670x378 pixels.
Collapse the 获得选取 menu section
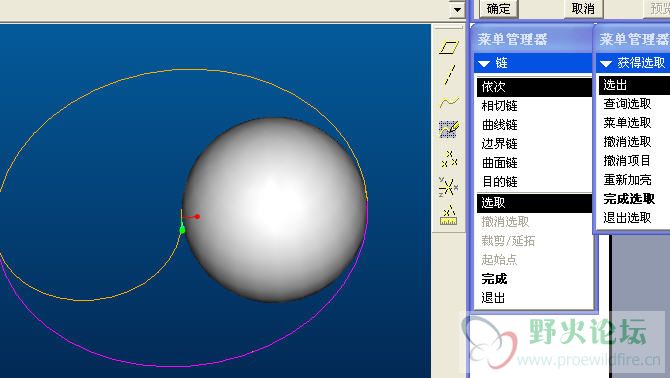point(605,64)
